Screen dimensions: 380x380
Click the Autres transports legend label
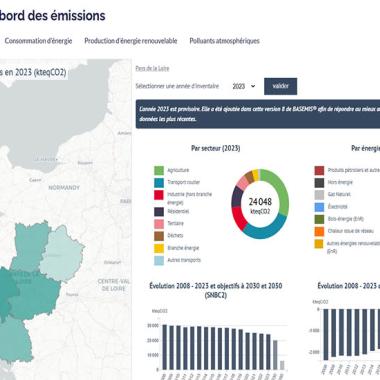184,260
